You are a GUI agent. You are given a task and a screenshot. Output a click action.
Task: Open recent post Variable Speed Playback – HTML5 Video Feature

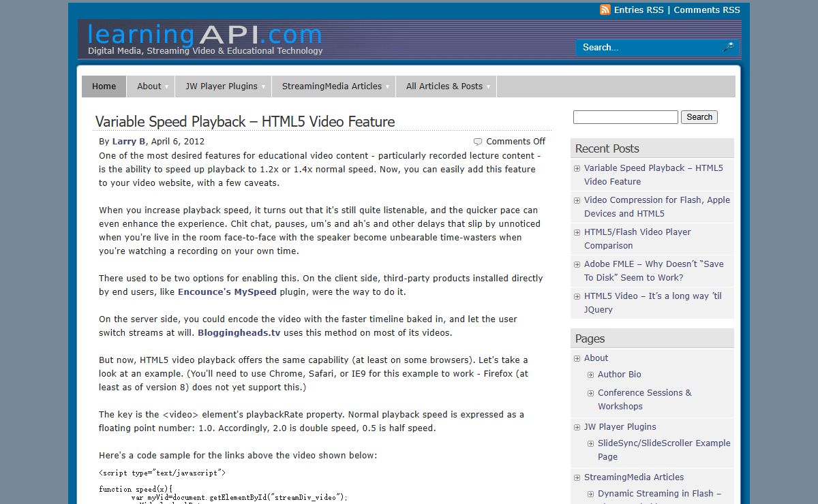654,174
